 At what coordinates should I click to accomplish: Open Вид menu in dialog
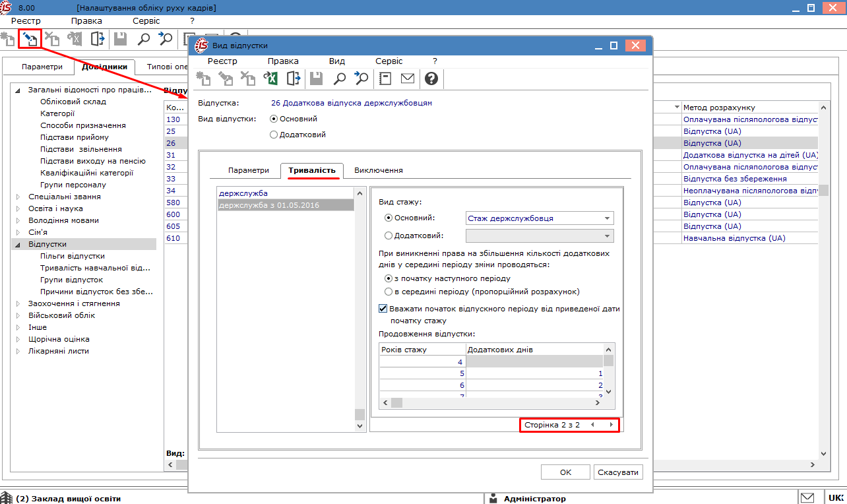[337, 61]
